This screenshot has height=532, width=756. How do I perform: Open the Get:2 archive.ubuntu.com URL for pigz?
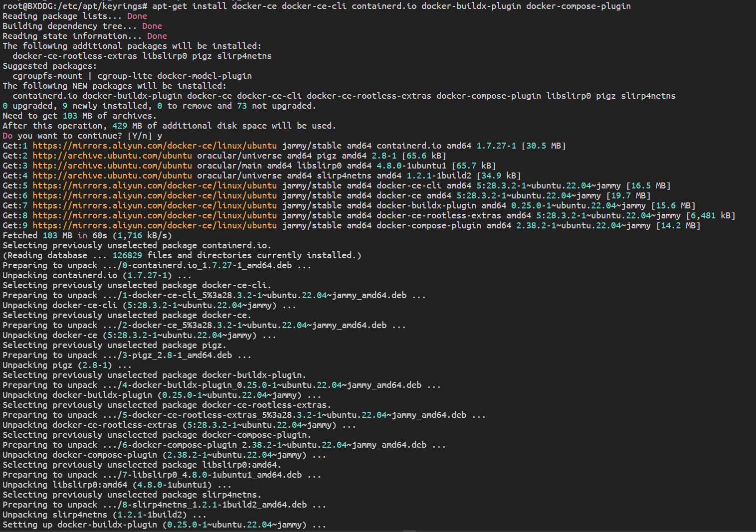point(112,156)
